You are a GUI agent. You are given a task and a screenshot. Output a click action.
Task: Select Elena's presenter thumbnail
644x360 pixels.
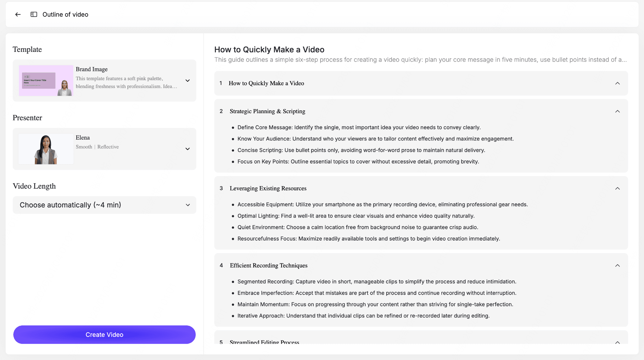point(46,149)
